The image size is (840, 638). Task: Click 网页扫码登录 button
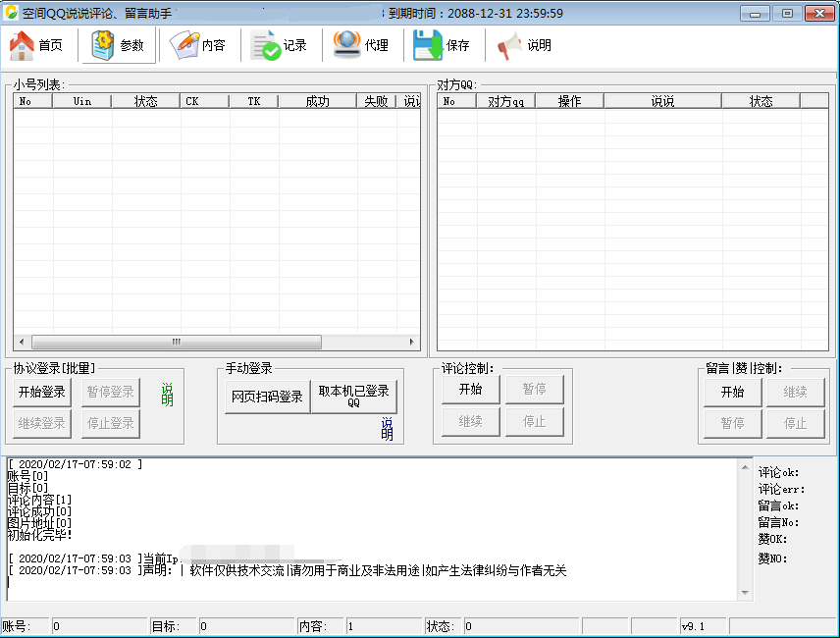[x=267, y=397]
